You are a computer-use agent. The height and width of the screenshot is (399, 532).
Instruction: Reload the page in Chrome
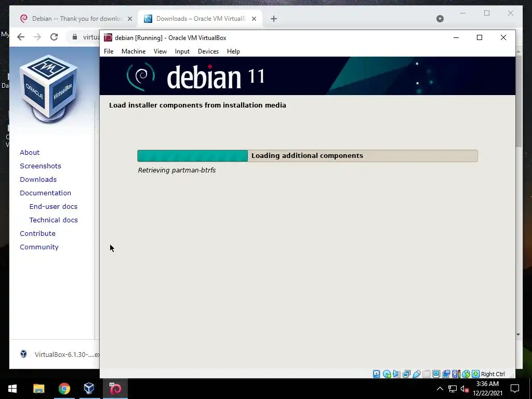tap(54, 37)
